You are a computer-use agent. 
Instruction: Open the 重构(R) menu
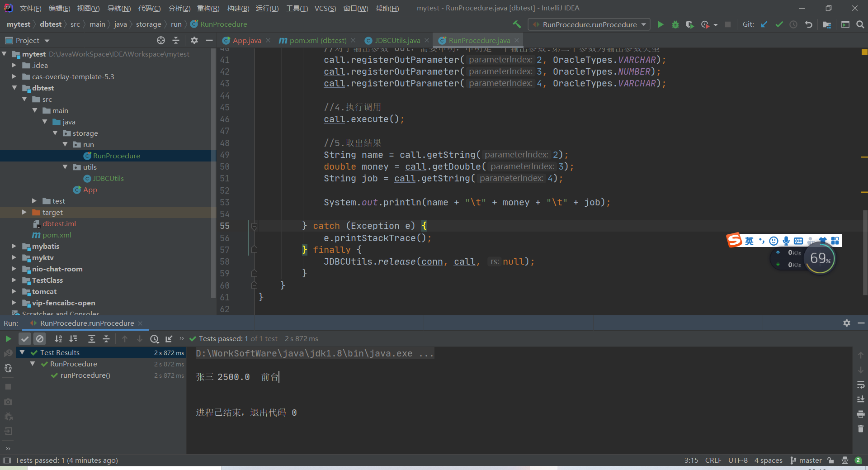tap(208, 8)
